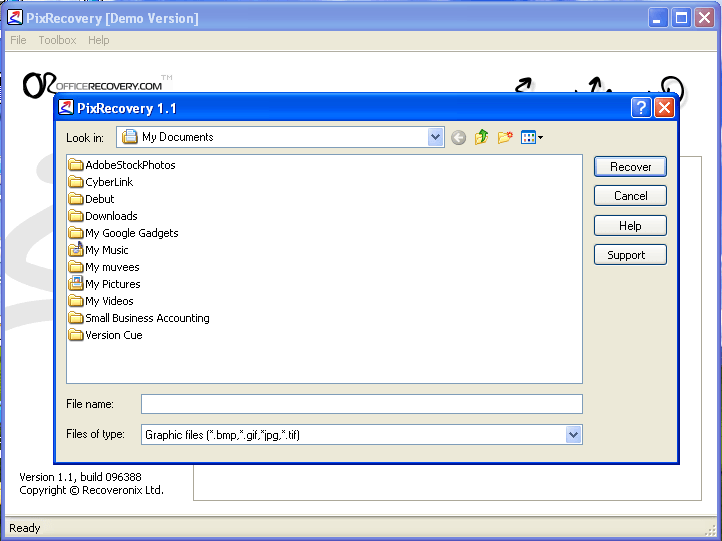This screenshot has width=722, height=541.
Task: Open the View Menu icon
Action: point(532,137)
